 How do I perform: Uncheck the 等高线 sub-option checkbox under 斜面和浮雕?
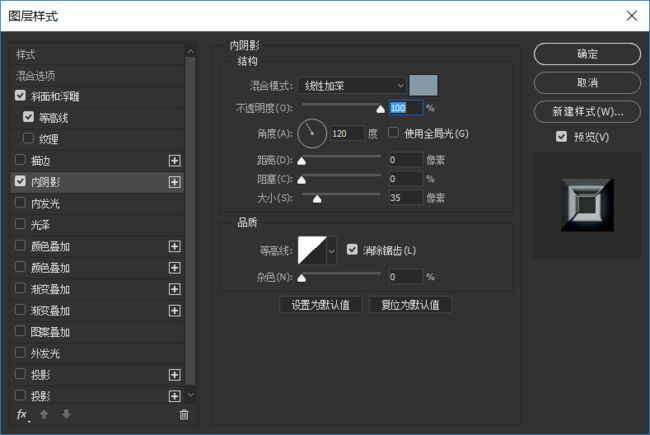(28, 117)
